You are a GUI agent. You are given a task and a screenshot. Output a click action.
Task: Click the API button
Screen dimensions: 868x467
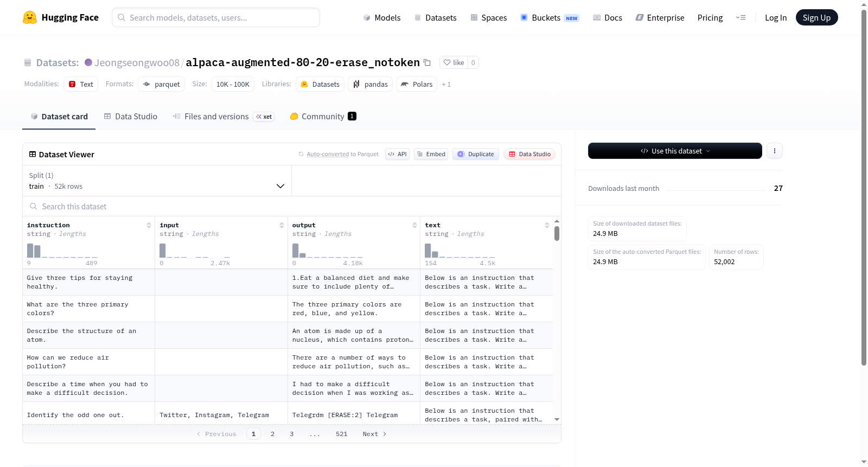(x=397, y=154)
